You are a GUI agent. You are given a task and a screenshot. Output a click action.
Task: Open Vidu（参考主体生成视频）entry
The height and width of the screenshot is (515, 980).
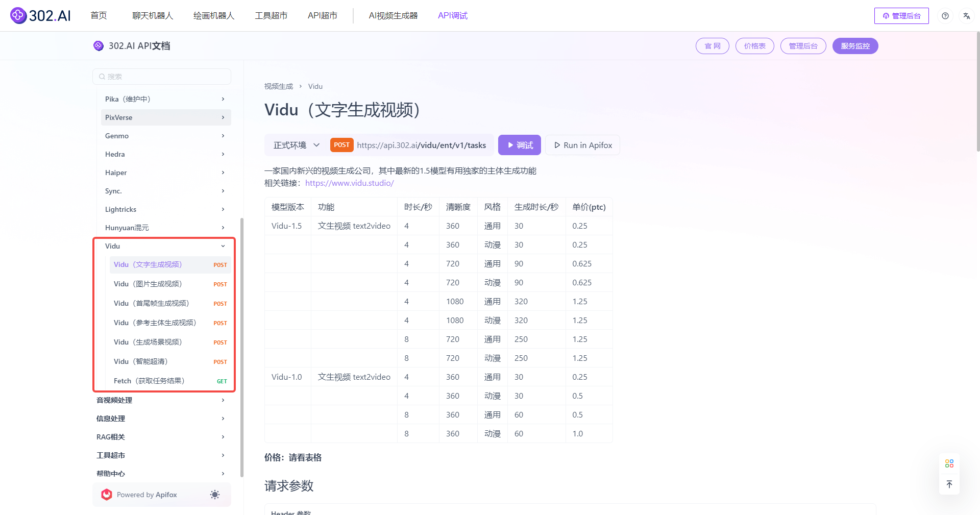(x=170, y=323)
